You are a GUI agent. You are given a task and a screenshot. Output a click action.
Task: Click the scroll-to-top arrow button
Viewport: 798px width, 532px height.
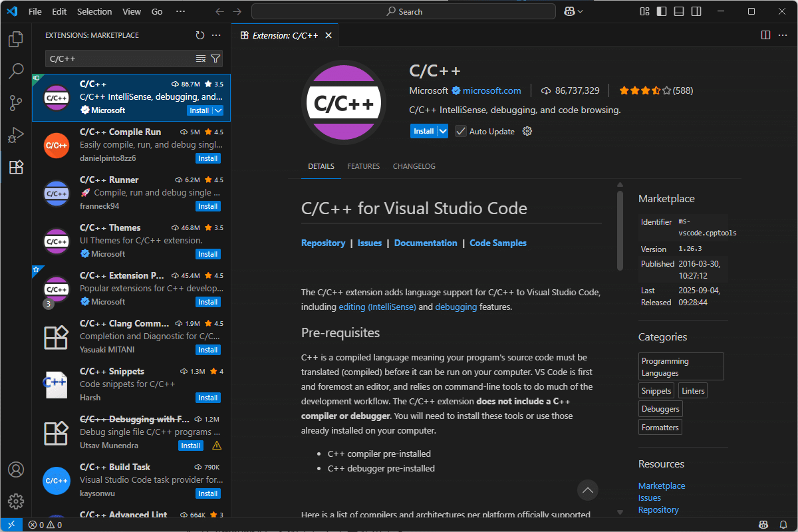coord(587,490)
